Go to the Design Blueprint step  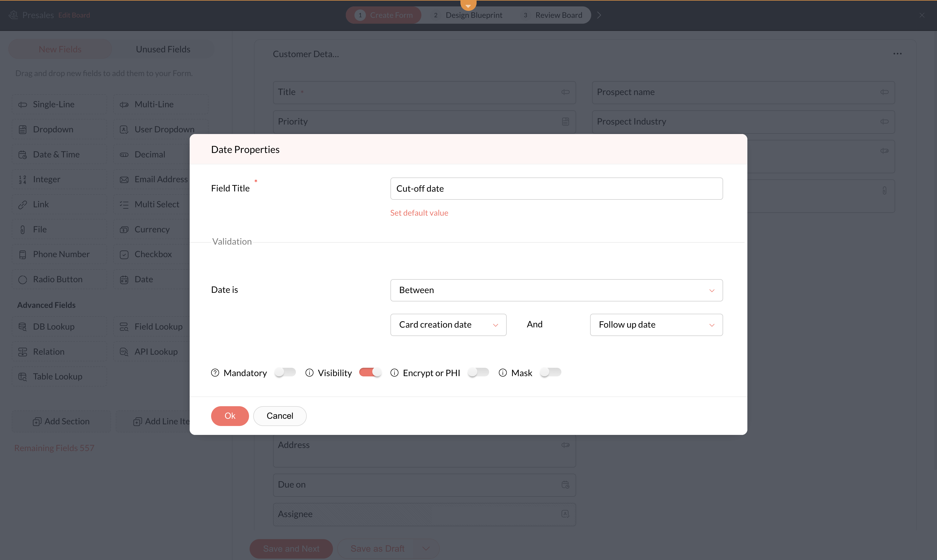click(x=468, y=15)
